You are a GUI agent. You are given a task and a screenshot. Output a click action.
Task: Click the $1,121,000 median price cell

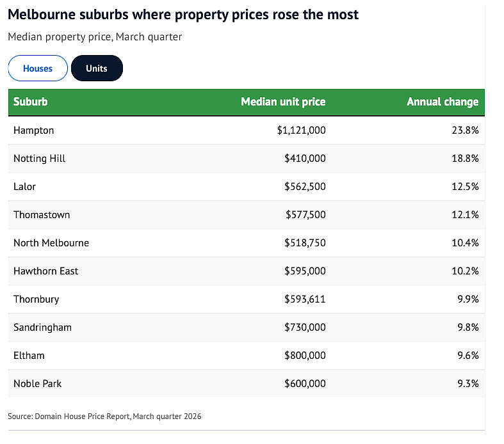pos(302,131)
